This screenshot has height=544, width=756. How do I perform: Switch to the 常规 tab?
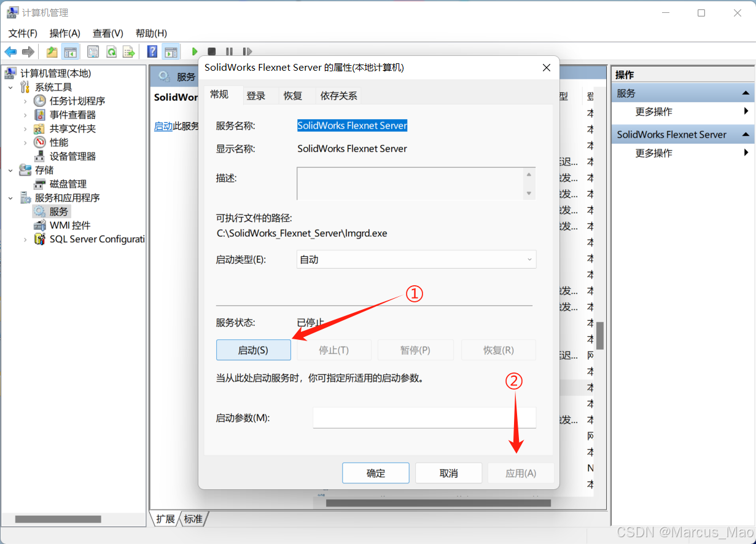(219, 94)
